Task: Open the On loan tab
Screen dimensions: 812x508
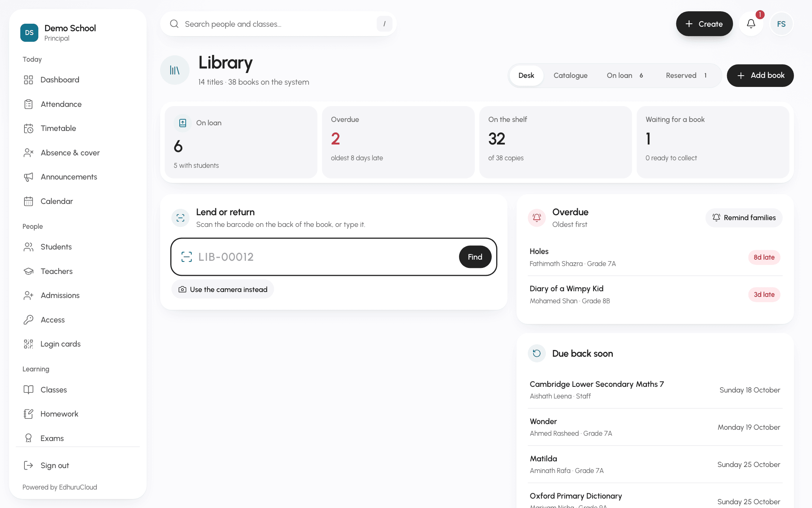Action: tap(625, 76)
